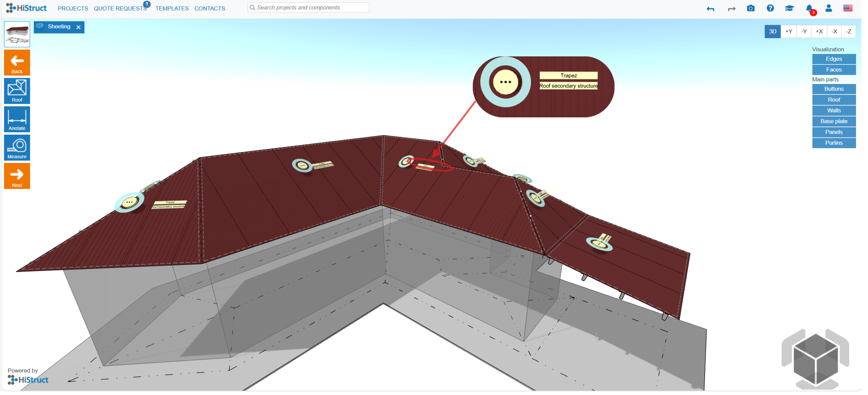Toggle Faces visualization
This screenshot has height=395, width=868.
(x=834, y=70)
